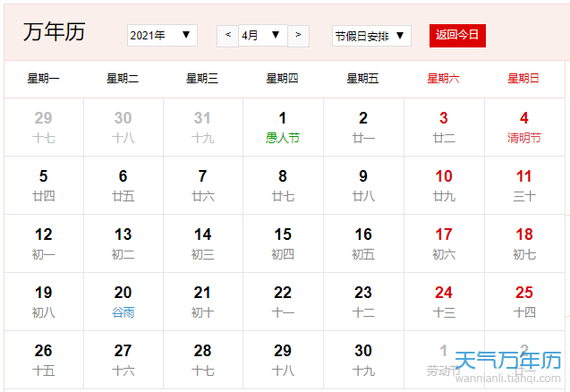Screen dimensions: 570x392
Task: Select April 18 初七 date cell
Action: [524, 243]
